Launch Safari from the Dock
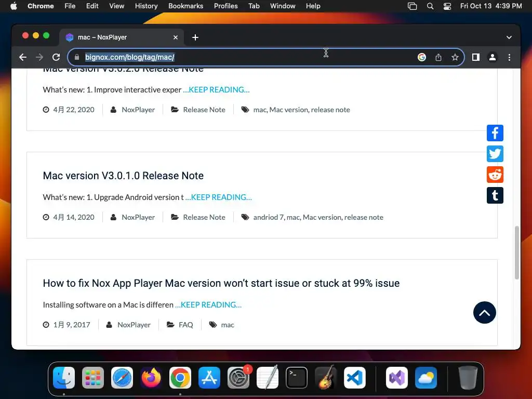The width and height of the screenshot is (532, 399). coord(122,378)
